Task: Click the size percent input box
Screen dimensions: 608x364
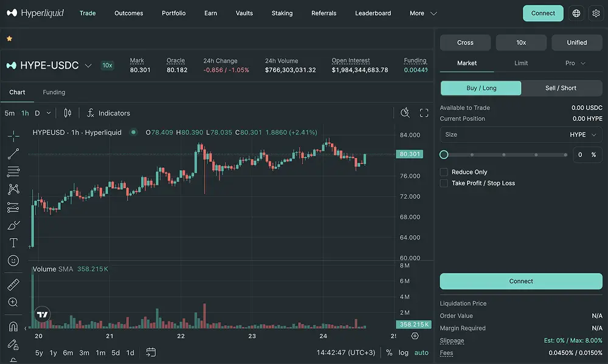Action: (587, 155)
